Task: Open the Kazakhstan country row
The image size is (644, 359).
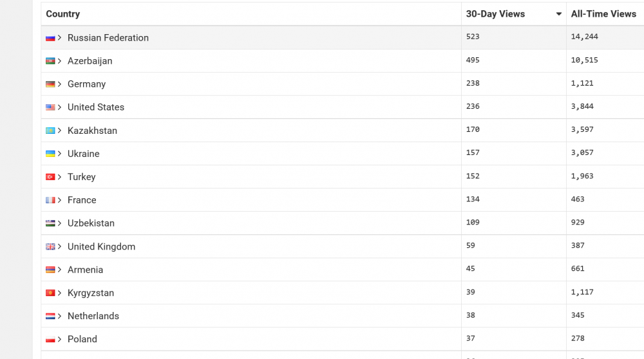Action: tap(92, 131)
